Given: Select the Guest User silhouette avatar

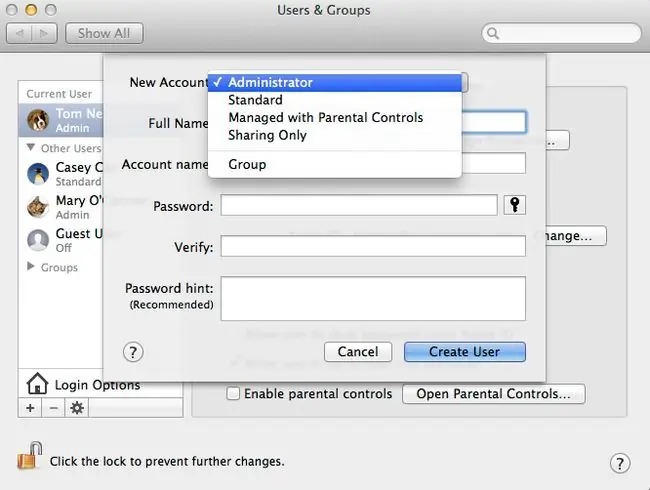Looking at the screenshot, I should (x=38, y=240).
